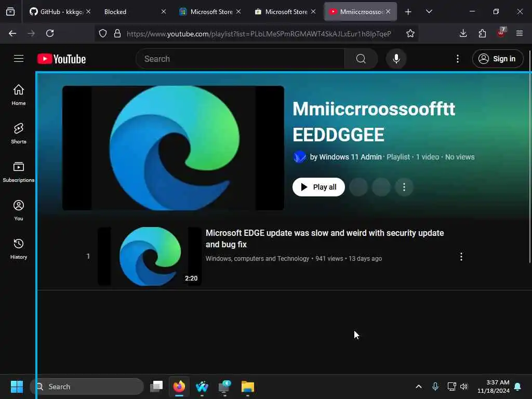Open the Windows 11 Admin channel link
The image size is (532, 399).
pos(350,157)
